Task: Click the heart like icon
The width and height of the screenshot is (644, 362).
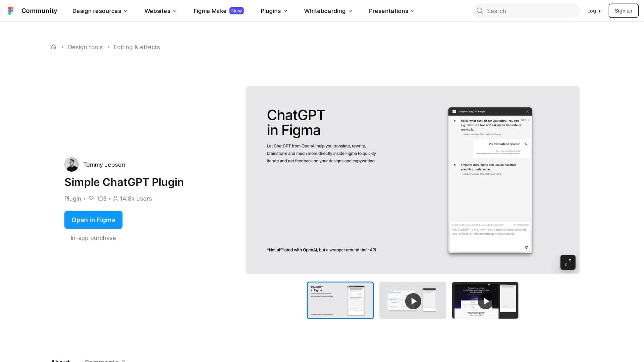Action: (x=91, y=198)
